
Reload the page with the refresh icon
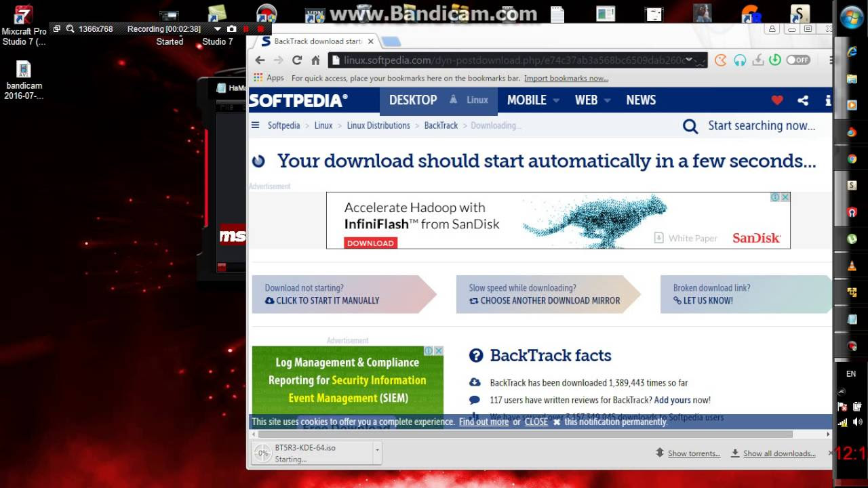[296, 60]
